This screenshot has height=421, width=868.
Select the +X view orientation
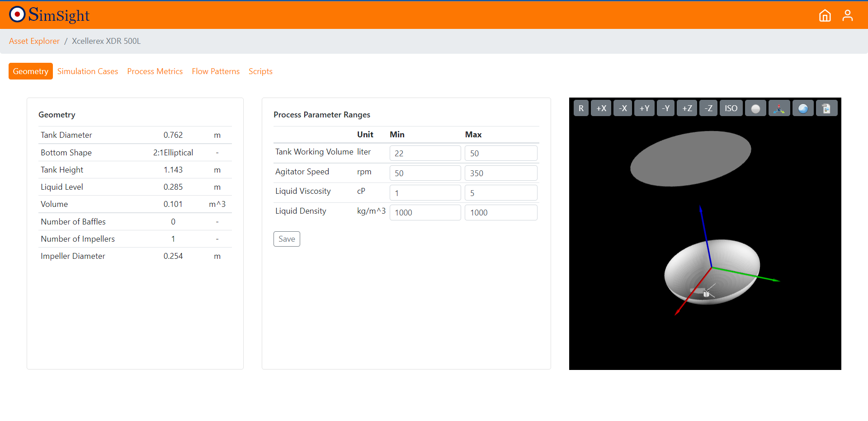[601, 108]
